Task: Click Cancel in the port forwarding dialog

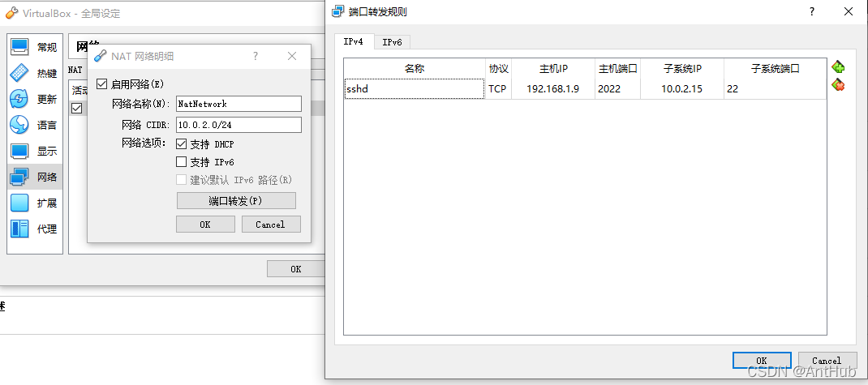Action: pos(827,360)
